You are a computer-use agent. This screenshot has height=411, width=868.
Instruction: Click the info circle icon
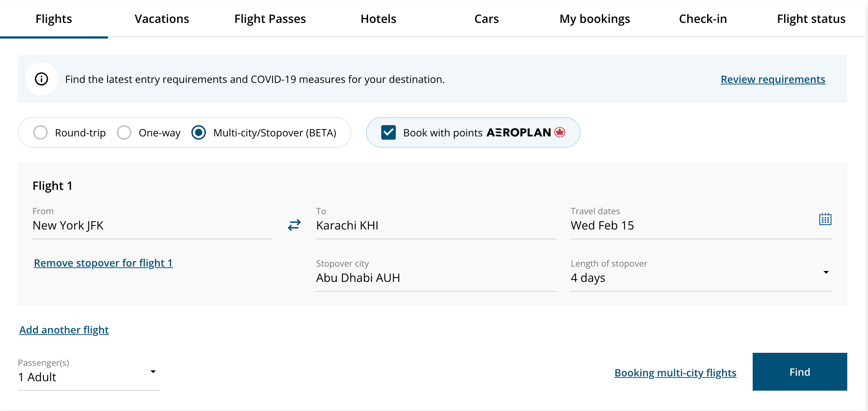[x=41, y=79]
